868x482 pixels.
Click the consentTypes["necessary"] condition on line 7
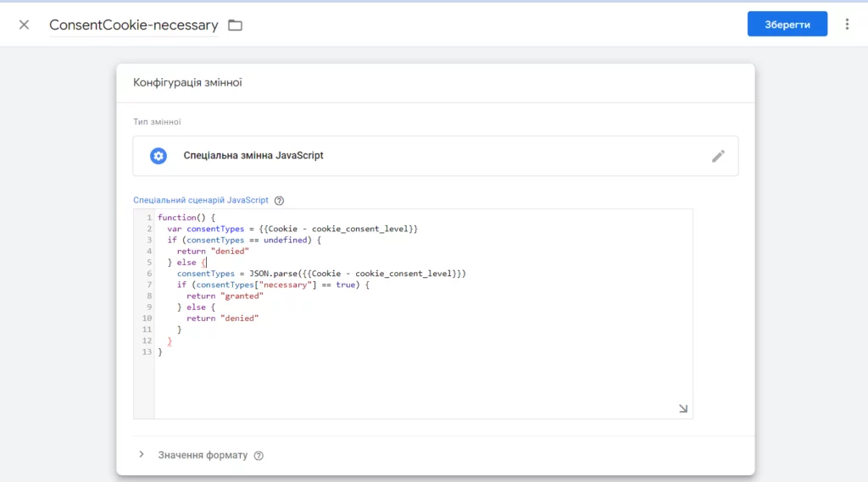click(273, 285)
